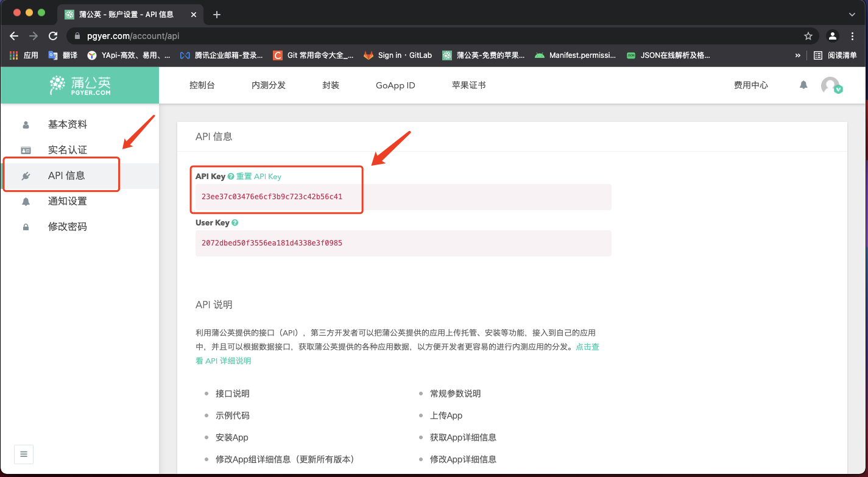Open the 控制台 navigation item
Viewport: 868px width, 477px height.
click(x=202, y=85)
